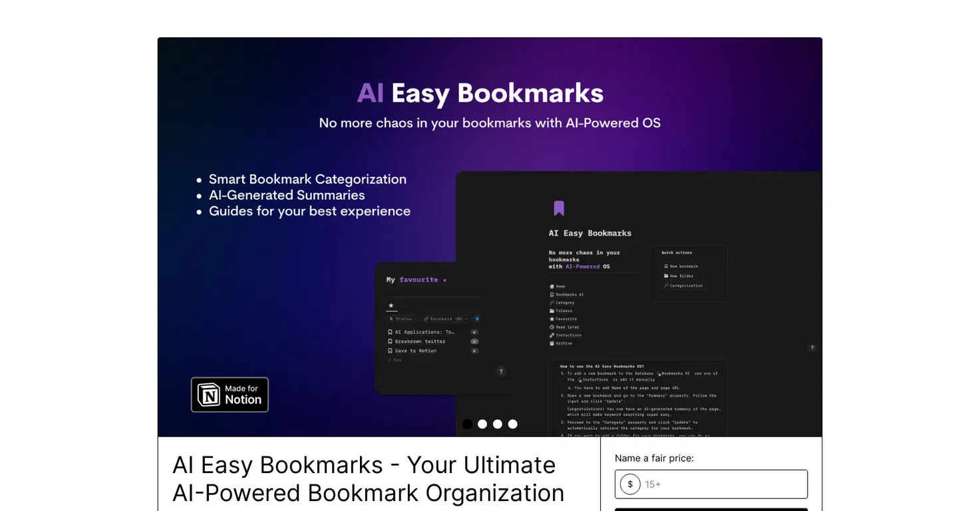Select the fourth carousel dot
Image resolution: width=980 pixels, height=511 pixels.
pyautogui.click(x=513, y=424)
